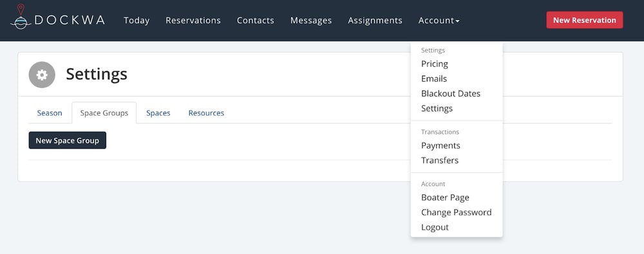The image size is (644, 254).
Task: Select Transfers in the Account menu
Action: [440, 160]
